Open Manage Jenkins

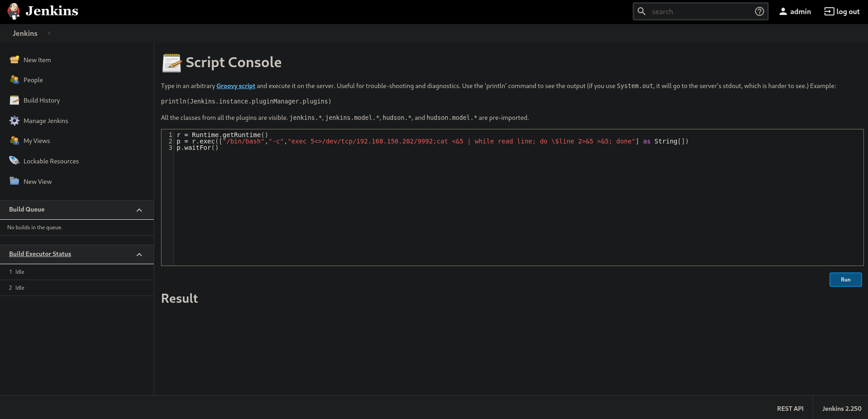[46, 121]
